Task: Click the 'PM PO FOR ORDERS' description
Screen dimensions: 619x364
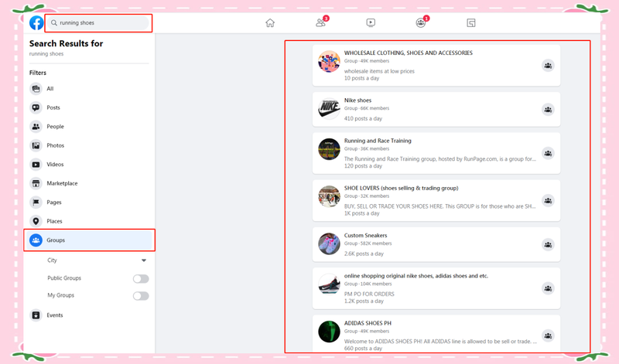Action: pos(369,294)
